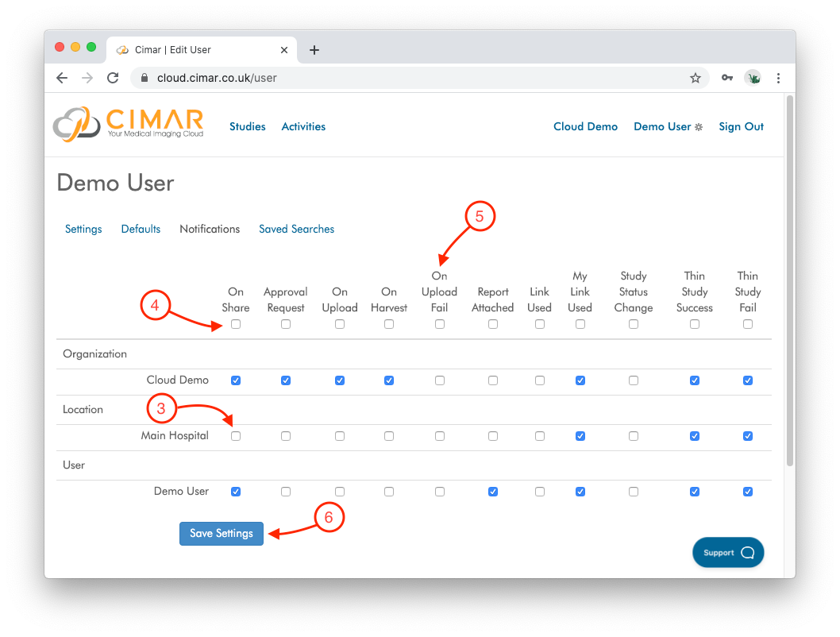Click the Save Settings button
The image size is (840, 637).
(x=222, y=534)
